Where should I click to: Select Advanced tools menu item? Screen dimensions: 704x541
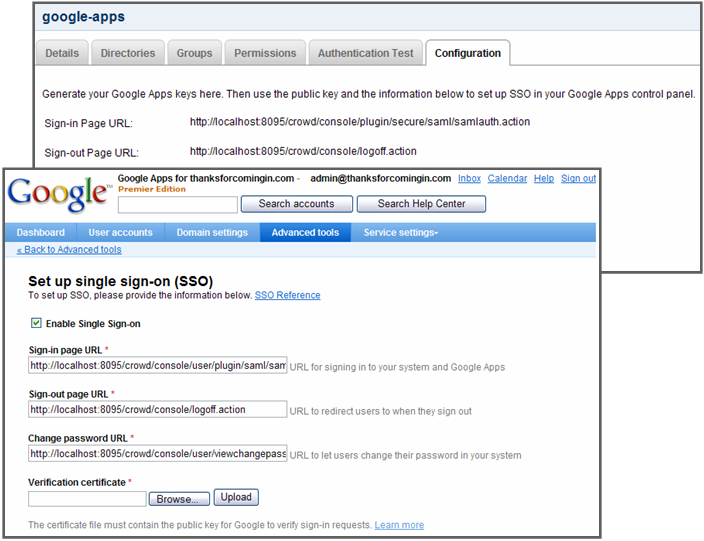[x=305, y=233]
